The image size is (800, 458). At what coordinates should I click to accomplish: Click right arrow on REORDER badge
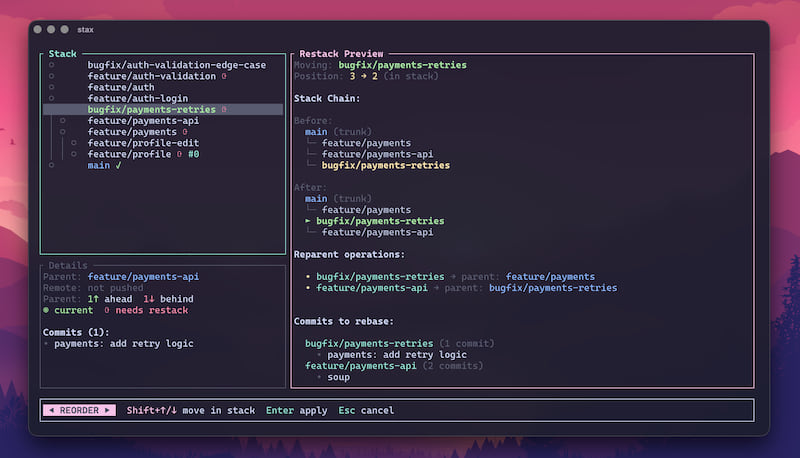click(x=109, y=410)
